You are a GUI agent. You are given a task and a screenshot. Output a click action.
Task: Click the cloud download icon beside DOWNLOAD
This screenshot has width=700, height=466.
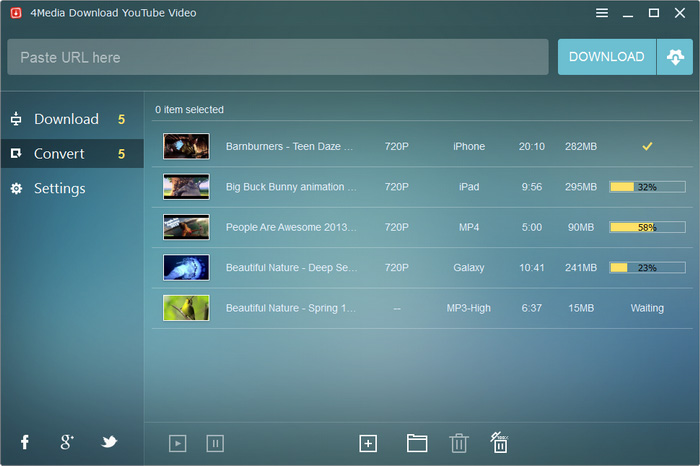[x=675, y=57]
